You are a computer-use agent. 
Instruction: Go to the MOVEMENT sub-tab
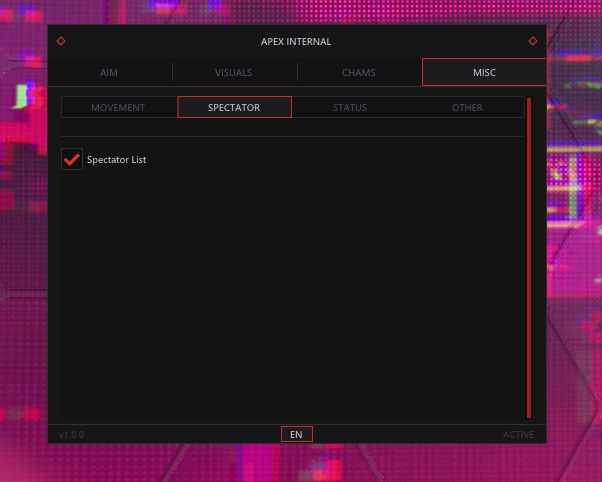(118, 108)
